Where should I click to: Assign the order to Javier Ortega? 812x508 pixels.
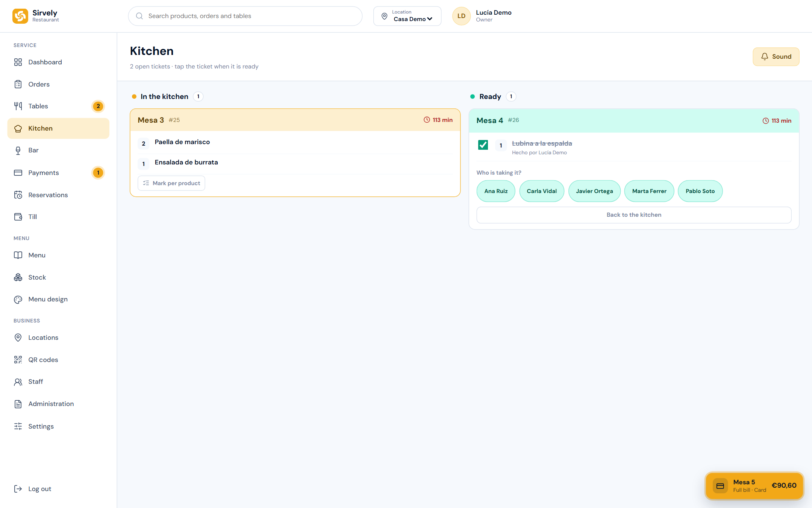click(594, 191)
